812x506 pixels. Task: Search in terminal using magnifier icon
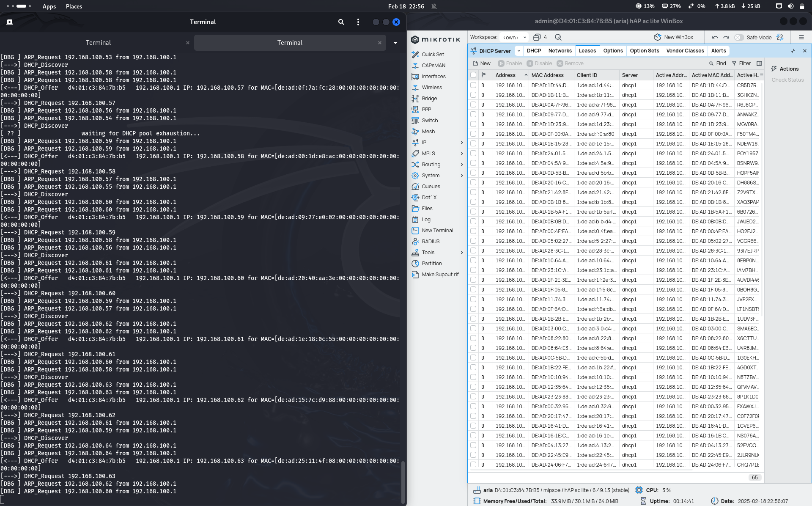[341, 22]
